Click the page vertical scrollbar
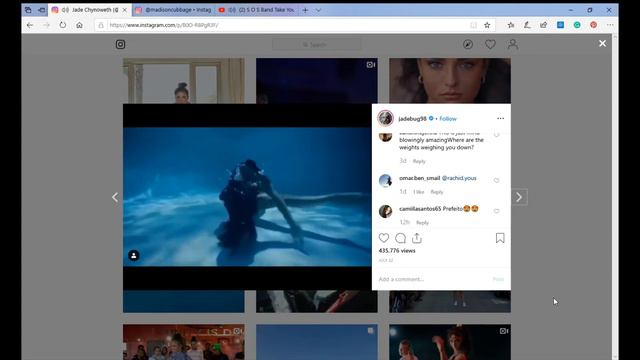 tap(615, 197)
